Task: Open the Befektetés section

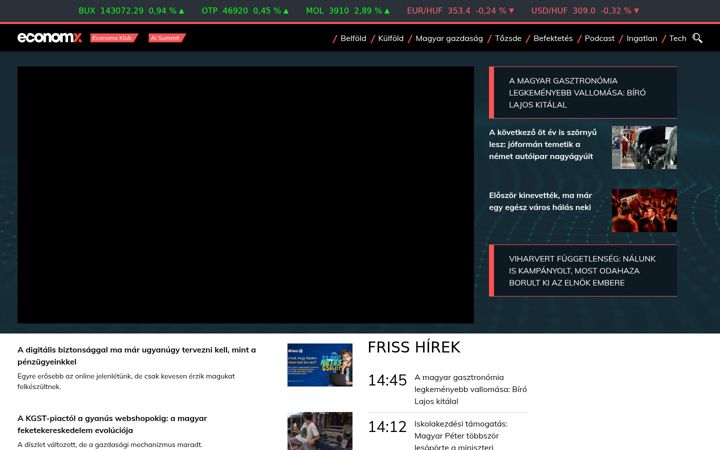Action: (553, 39)
